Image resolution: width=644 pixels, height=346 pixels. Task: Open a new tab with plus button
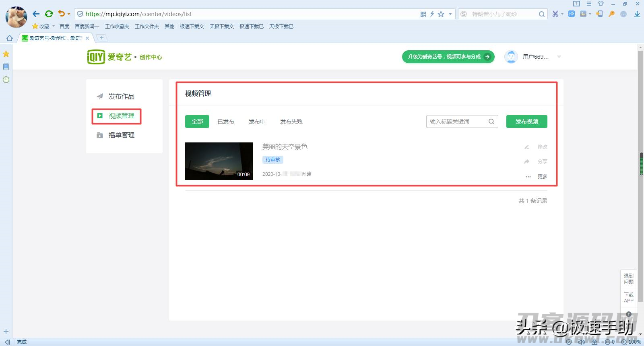click(x=102, y=38)
